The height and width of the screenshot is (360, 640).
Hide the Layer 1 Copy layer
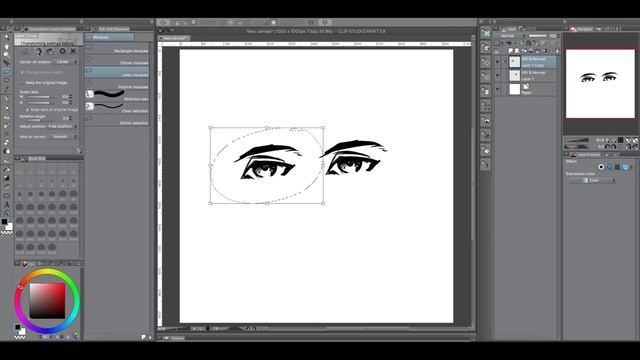(498, 62)
